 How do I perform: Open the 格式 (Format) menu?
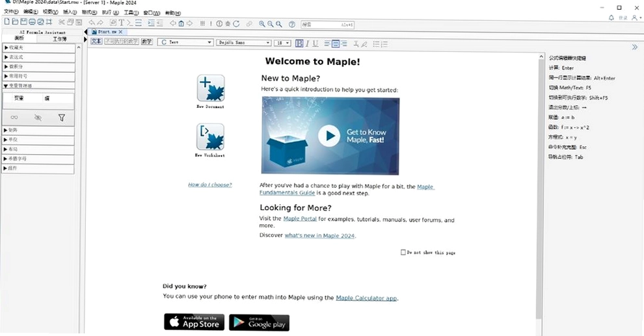point(89,12)
